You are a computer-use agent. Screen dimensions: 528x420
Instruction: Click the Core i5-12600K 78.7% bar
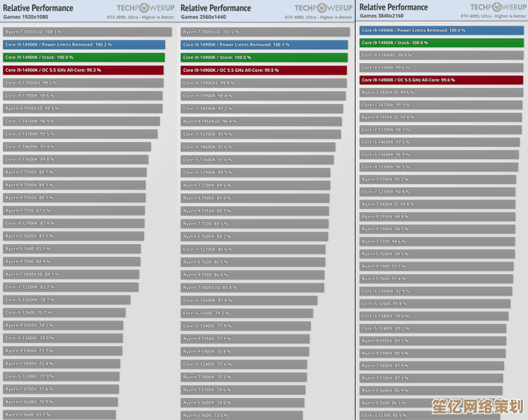pyautogui.click(x=66, y=300)
